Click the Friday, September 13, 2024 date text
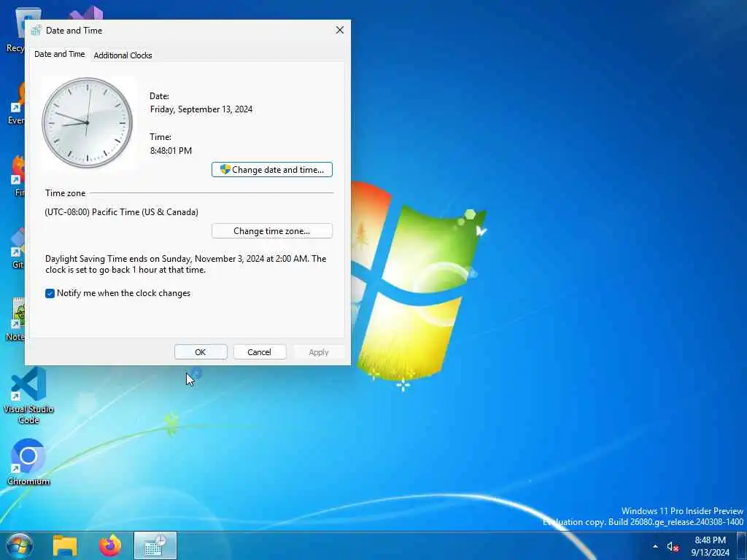 click(201, 109)
